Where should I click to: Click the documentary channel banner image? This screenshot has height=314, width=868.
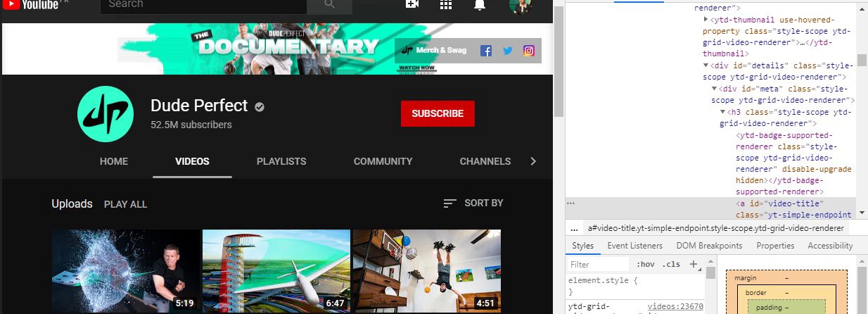tap(277, 49)
